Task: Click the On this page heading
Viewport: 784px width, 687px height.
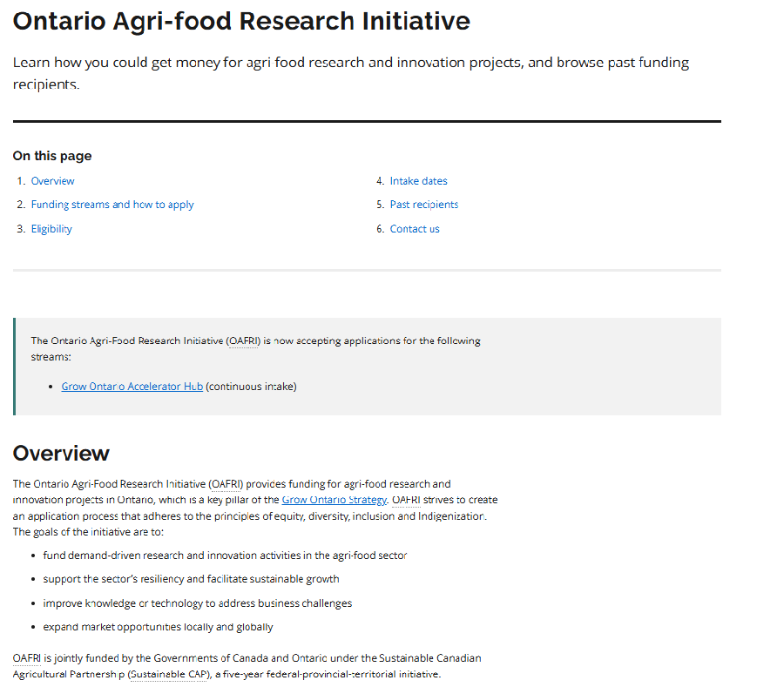Action: point(52,156)
